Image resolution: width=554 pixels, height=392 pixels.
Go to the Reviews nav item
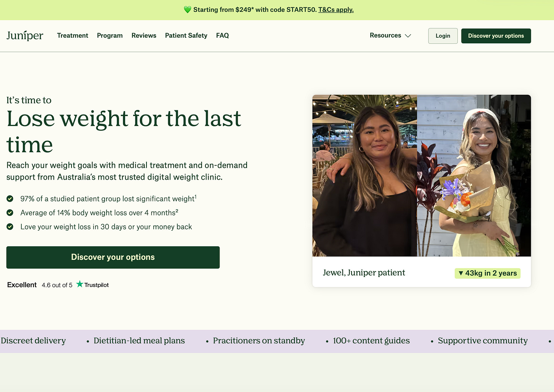[x=144, y=35]
